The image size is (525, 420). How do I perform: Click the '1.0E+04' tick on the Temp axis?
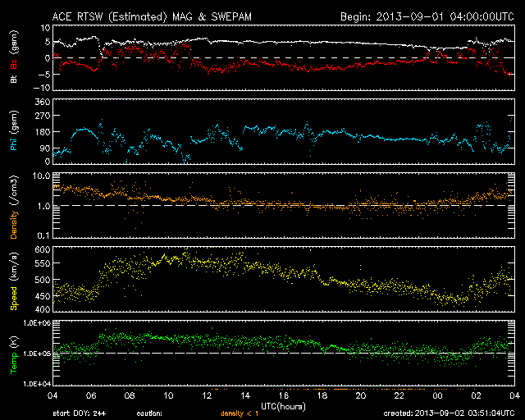coord(37,384)
